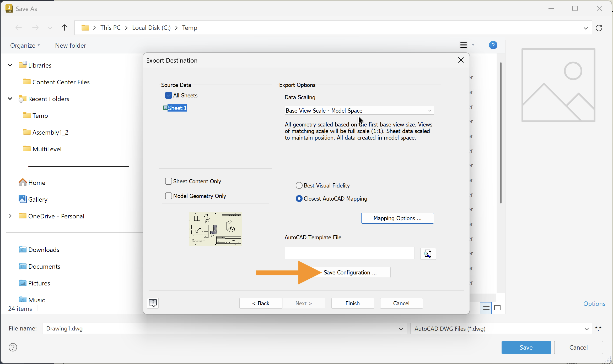Image resolution: width=613 pixels, height=364 pixels.
Task: Click the image preview placeholder
Action: pyautogui.click(x=558, y=85)
